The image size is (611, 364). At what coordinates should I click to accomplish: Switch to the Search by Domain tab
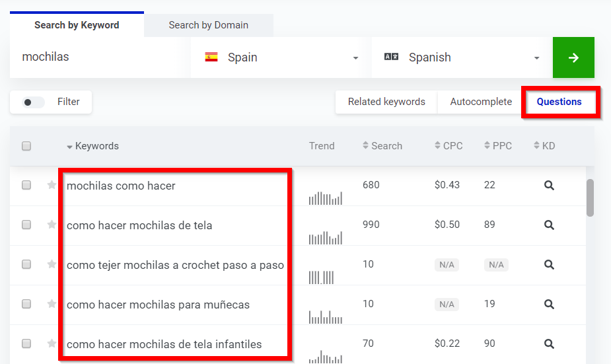[208, 25]
